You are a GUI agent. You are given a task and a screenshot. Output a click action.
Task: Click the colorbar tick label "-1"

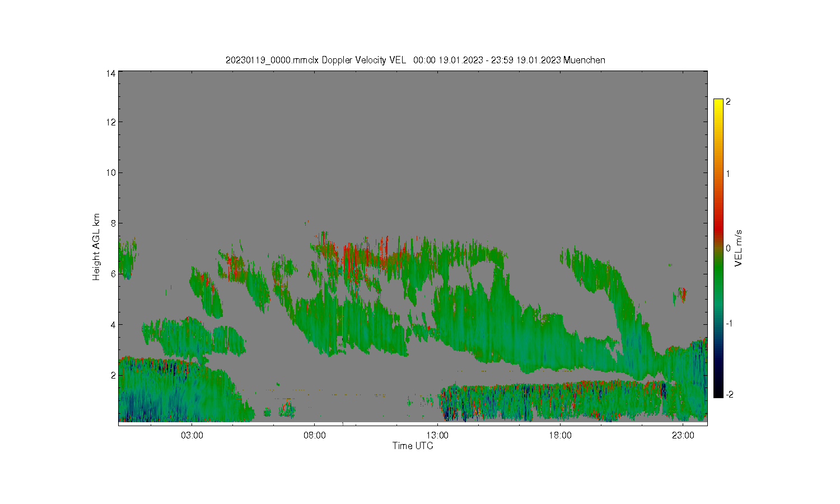[x=729, y=324]
